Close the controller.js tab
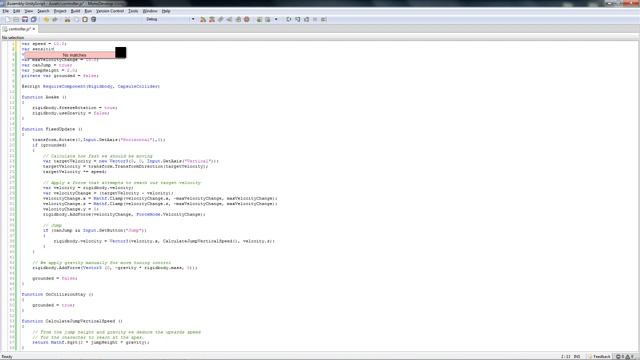Image resolution: width=640 pixels, height=360 pixels. [x=34, y=29]
